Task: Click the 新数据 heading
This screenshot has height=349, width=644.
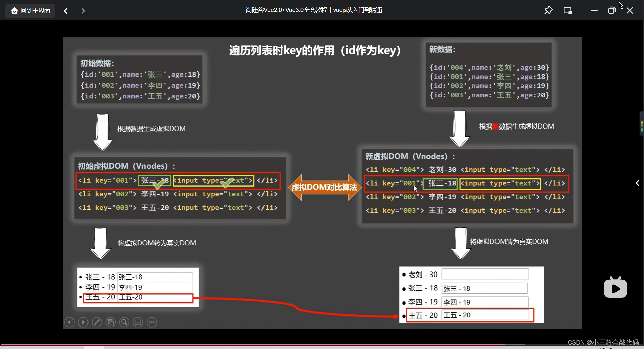Action: click(443, 49)
